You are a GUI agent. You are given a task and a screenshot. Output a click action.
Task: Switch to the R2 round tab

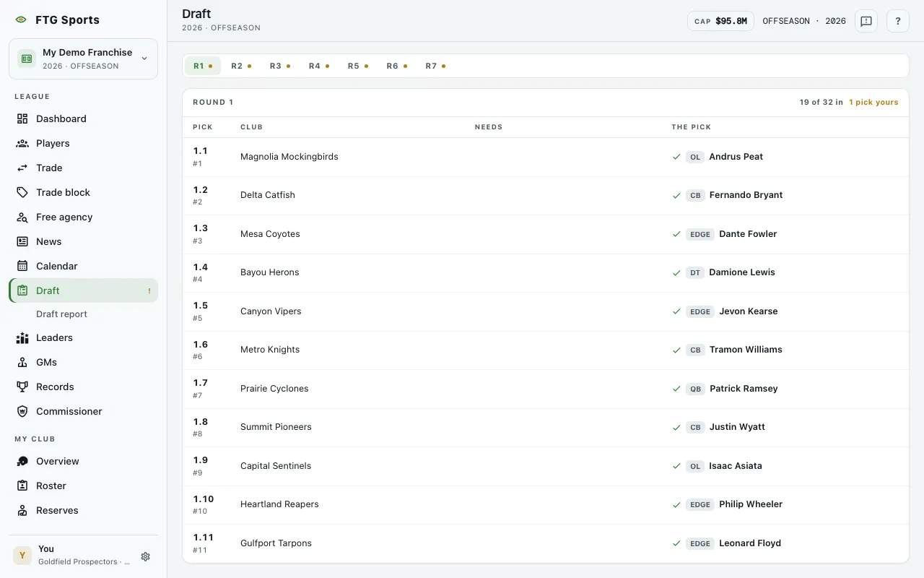tap(241, 66)
